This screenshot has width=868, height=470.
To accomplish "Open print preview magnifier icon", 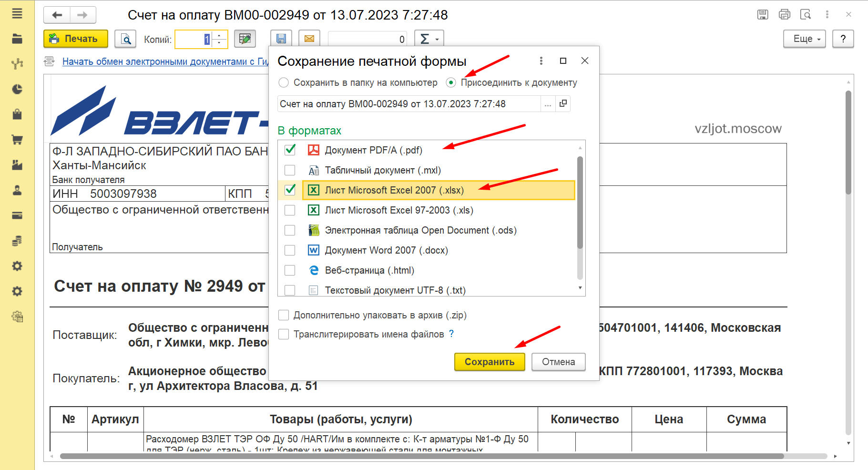I will pos(126,39).
